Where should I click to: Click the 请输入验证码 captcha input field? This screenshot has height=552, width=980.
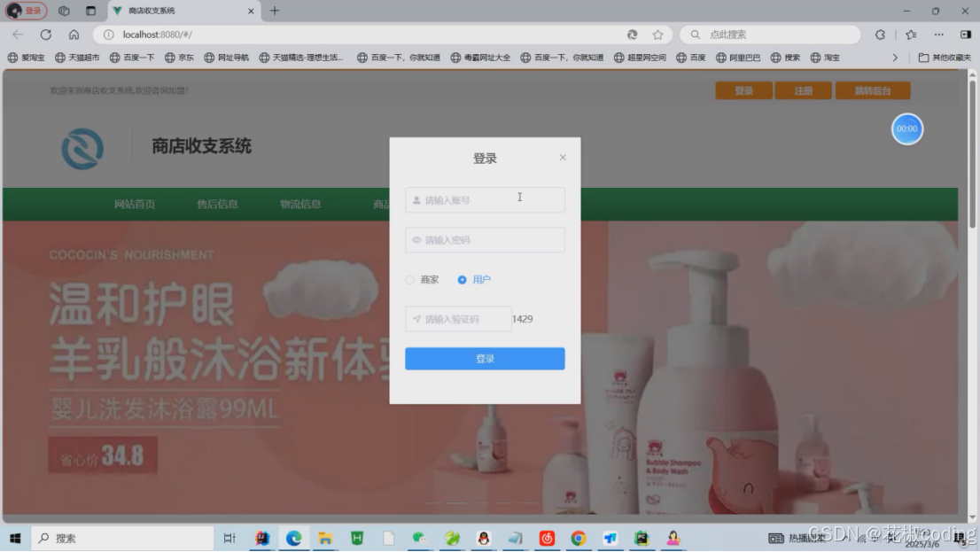458,319
